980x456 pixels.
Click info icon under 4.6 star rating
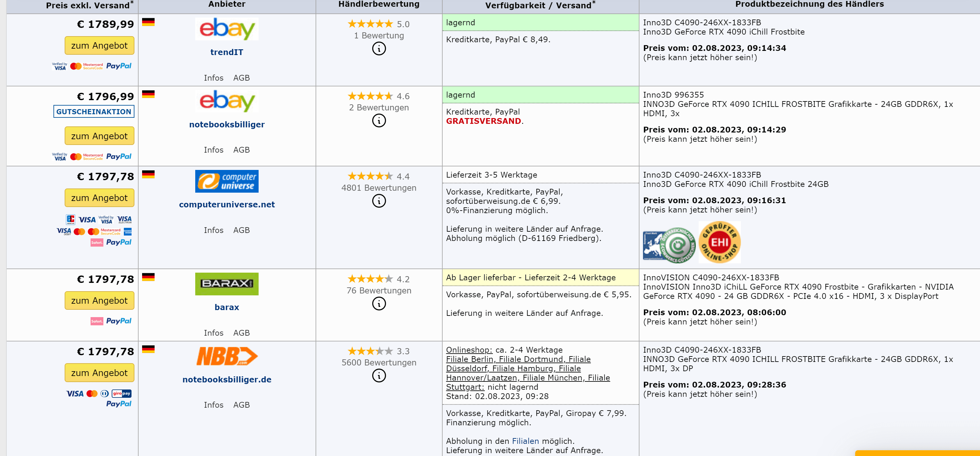click(379, 121)
